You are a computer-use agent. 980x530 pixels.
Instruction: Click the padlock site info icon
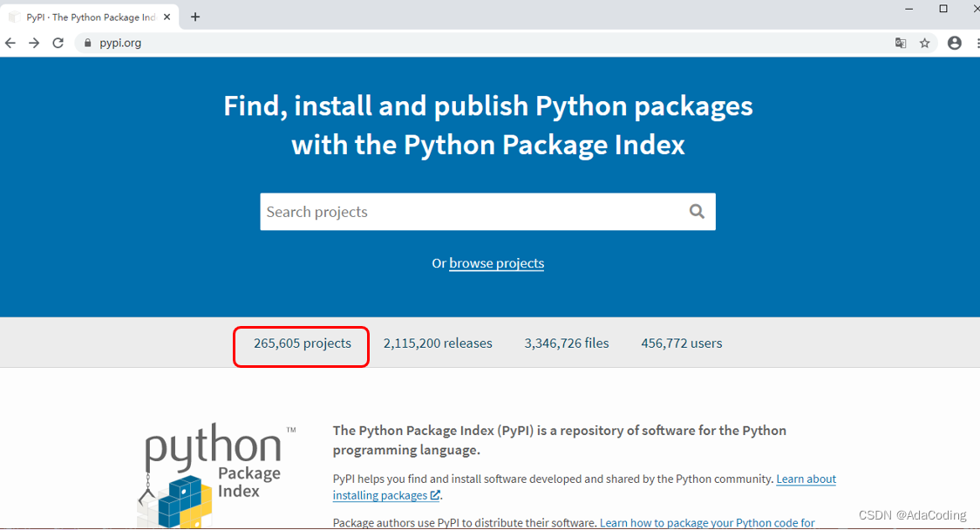click(x=87, y=43)
